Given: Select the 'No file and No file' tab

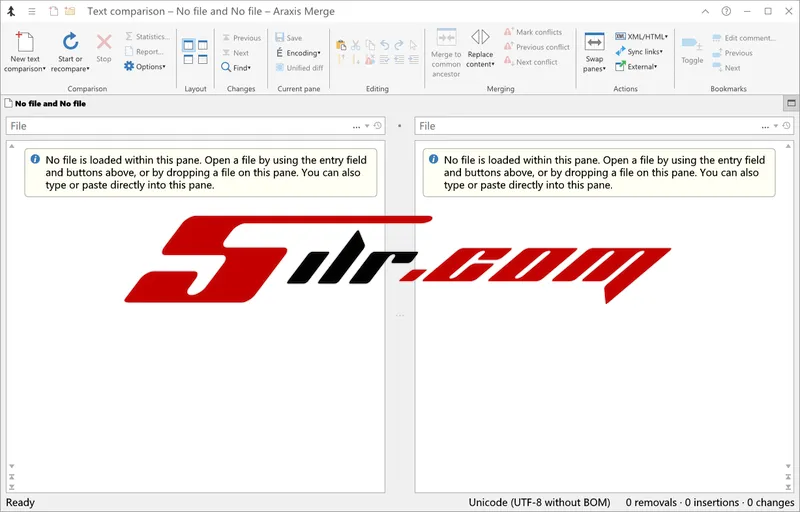Looking at the screenshot, I should point(45,104).
